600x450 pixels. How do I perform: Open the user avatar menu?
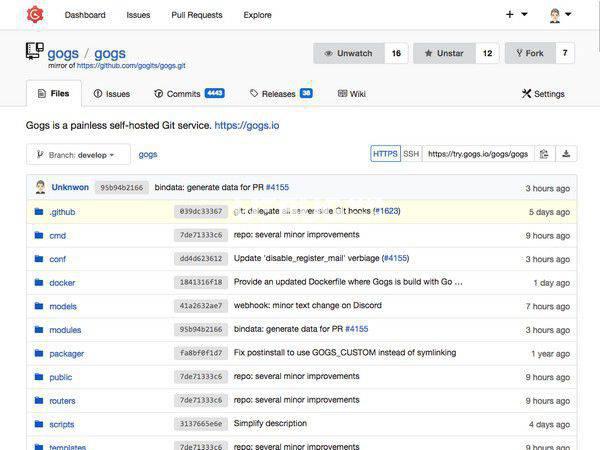click(x=560, y=15)
